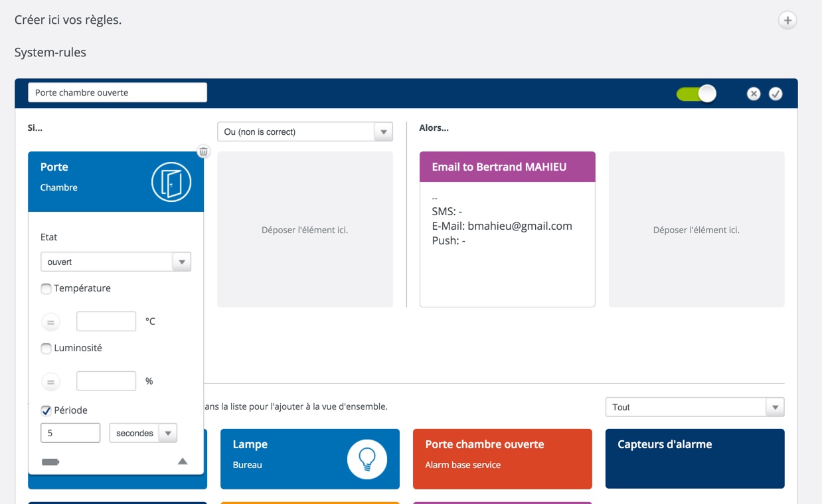Click equals operator icon beside temperature field
822x504 pixels.
pos(50,322)
